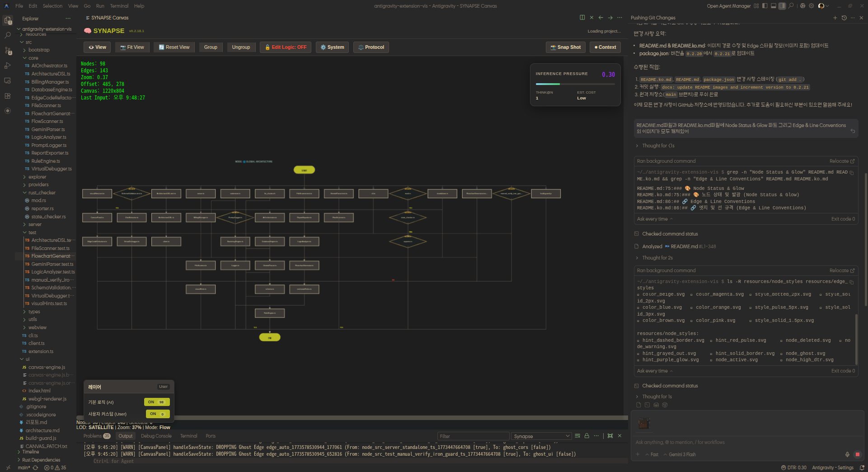The width and height of the screenshot is (868, 472).
Task: Open chat history clock icon
Action: pyautogui.click(x=844, y=18)
